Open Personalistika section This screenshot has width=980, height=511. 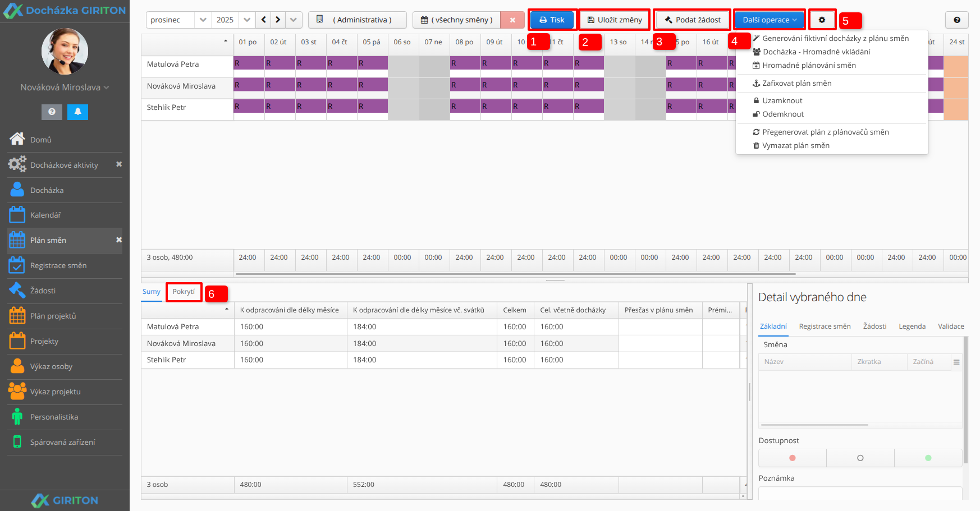tap(54, 417)
